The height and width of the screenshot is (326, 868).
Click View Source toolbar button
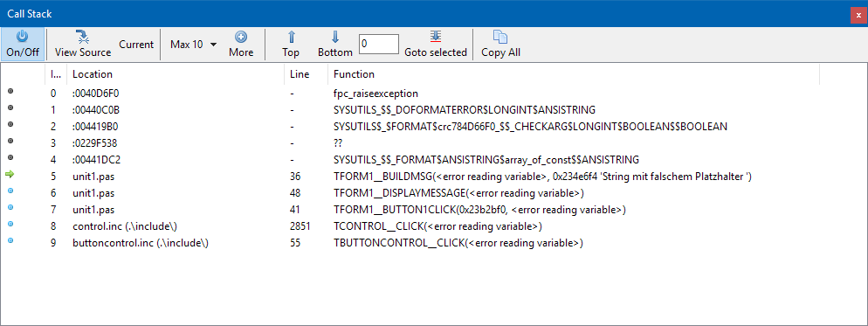point(83,45)
